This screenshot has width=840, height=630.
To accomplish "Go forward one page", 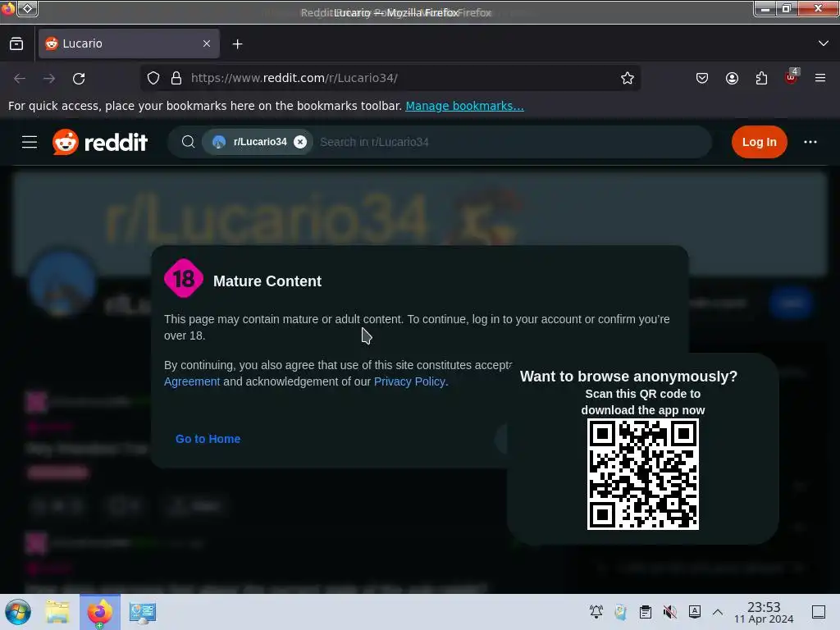I will point(49,78).
